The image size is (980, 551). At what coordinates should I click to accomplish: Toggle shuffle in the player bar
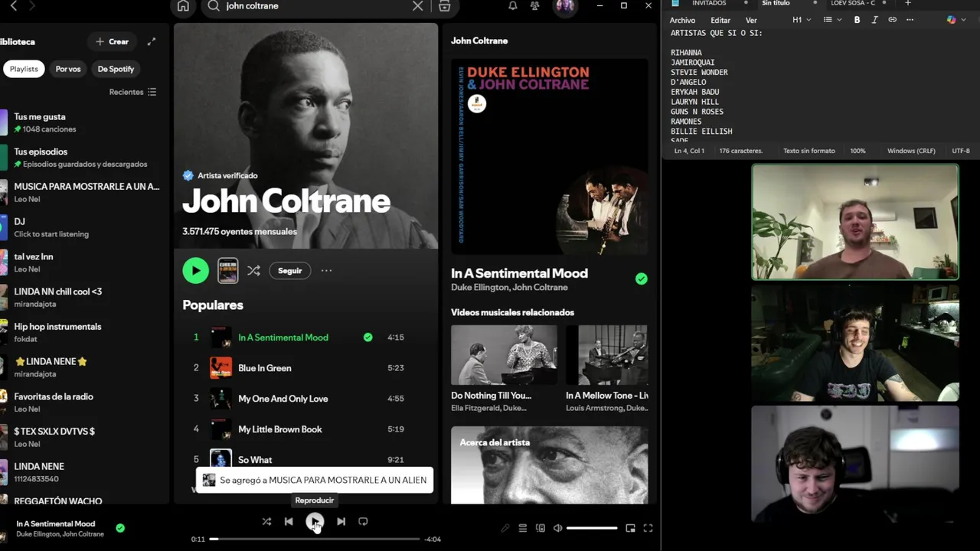(266, 521)
